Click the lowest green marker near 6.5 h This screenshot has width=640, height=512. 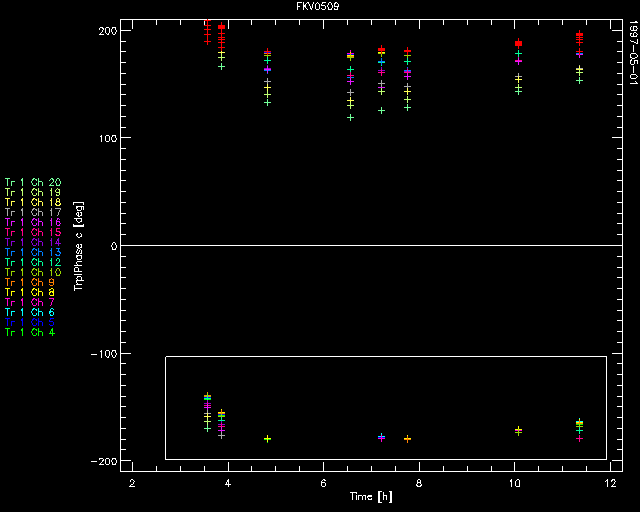click(x=350, y=117)
